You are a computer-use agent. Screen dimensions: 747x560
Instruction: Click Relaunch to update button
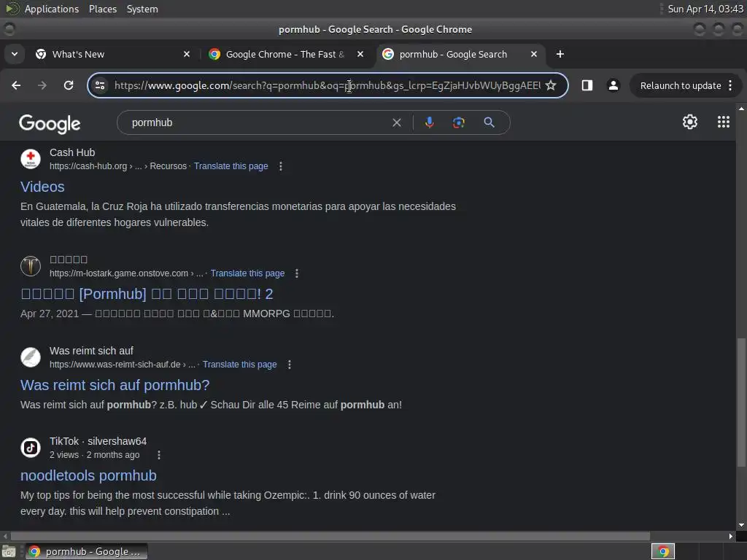(681, 86)
